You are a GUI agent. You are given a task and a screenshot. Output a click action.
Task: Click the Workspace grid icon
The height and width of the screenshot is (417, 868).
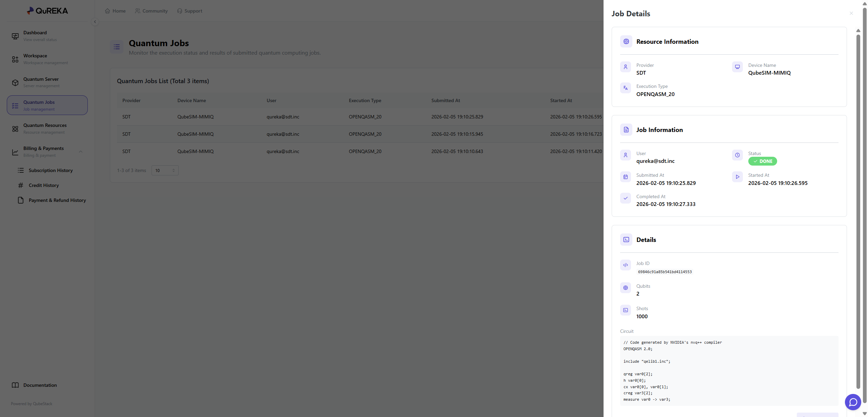point(15,59)
